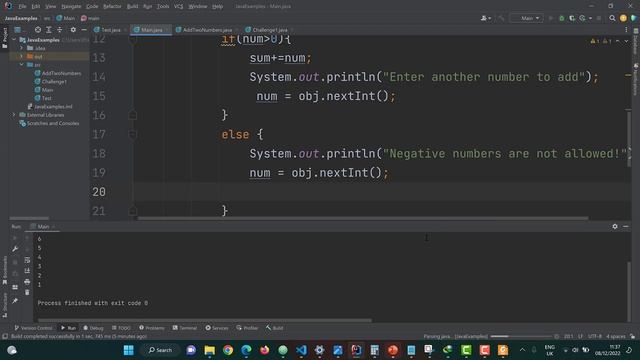This screenshot has height=360, width=640.
Task: Open Search Everywhere magnifier
Action: pyautogui.click(x=612, y=18)
